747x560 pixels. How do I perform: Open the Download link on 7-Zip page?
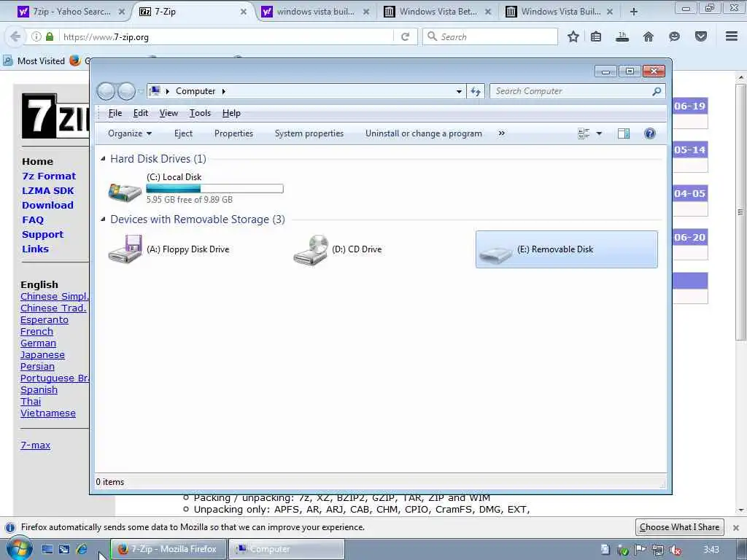point(47,205)
